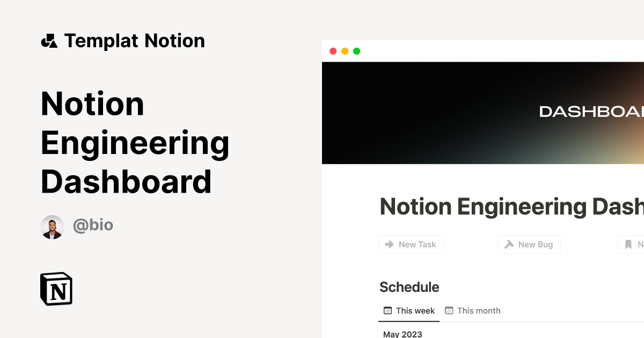This screenshot has height=338, width=644.
Task: Open the @bio profile link
Action: click(93, 225)
